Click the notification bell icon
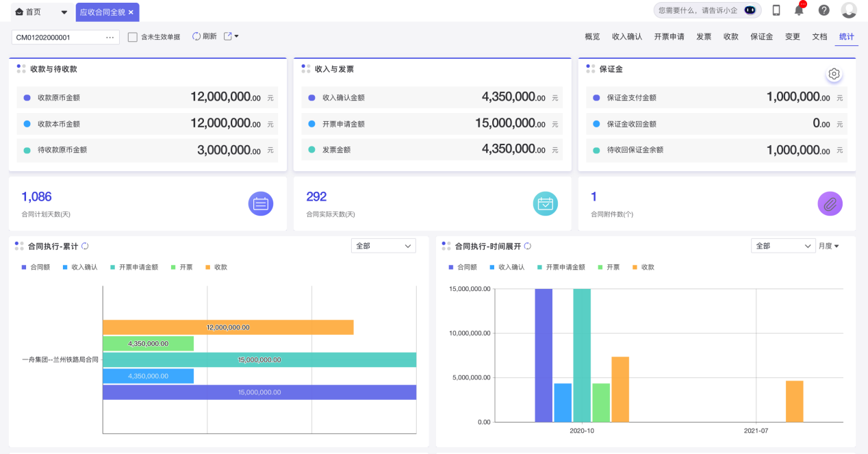This screenshot has height=454, width=868. click(799, 10)
